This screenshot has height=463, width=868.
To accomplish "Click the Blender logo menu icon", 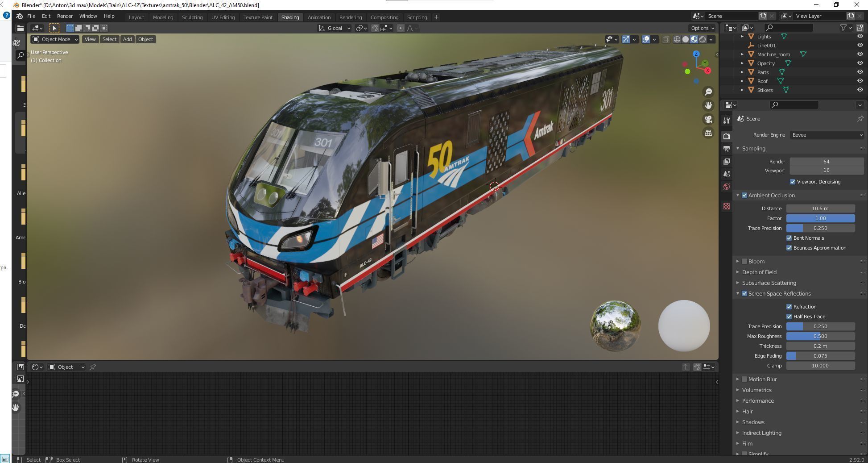I will coord(20,16).
